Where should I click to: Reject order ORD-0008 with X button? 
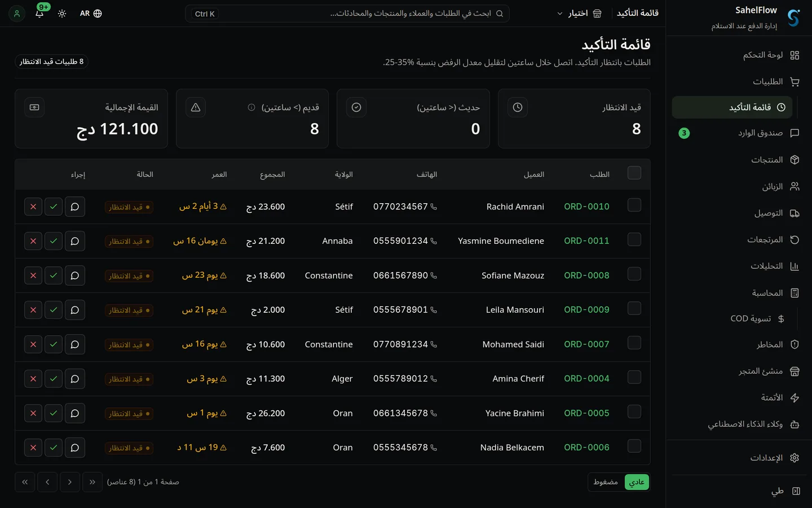pos(33,275)
